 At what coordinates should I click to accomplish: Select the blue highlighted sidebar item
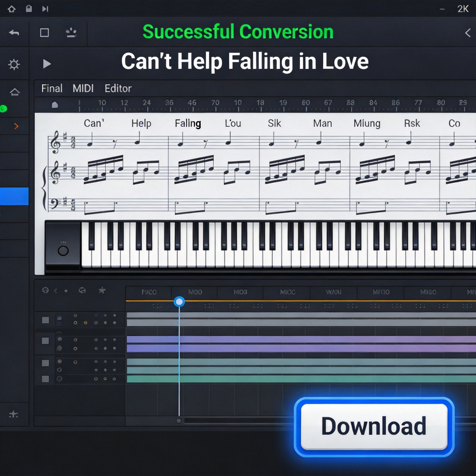[14, 196]
